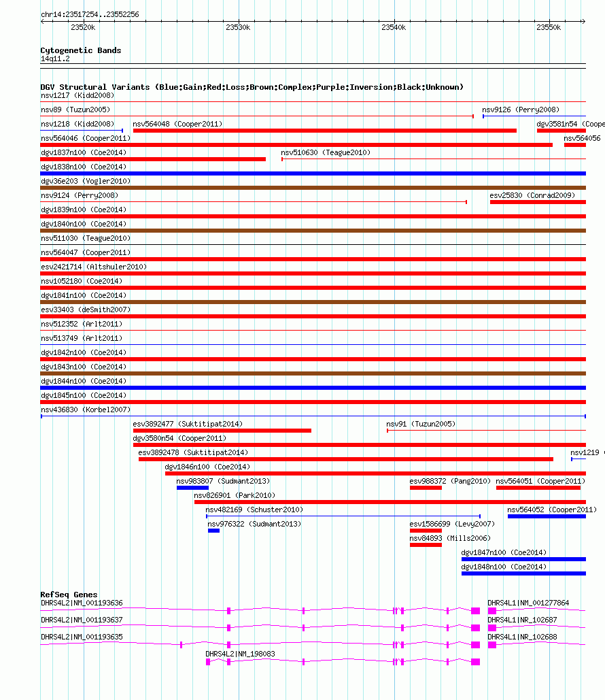
Task: Select the nsv564056 variant label
Action: click(583, 138)
